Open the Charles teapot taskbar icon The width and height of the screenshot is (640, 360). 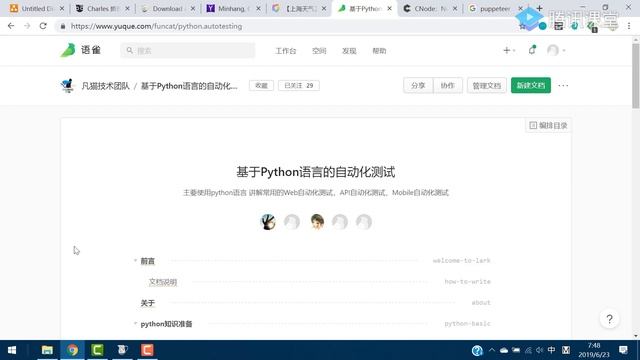pyautogui.click(x=122, y=350)
